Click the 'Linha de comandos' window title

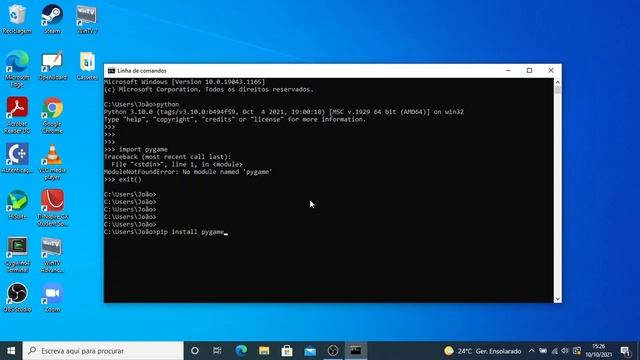[142, 71]
